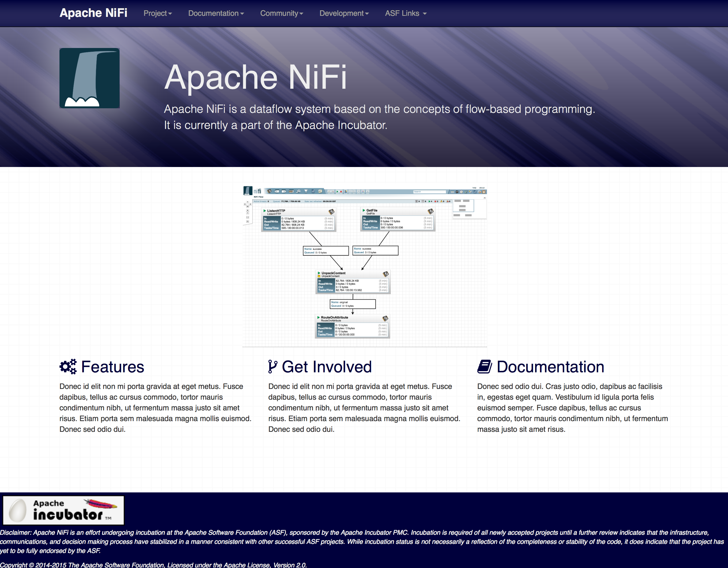Click the waterfall NiFi logo icon
Viewport: 728px width, 568px height.
pyautogui.click(x=89, y=78)
